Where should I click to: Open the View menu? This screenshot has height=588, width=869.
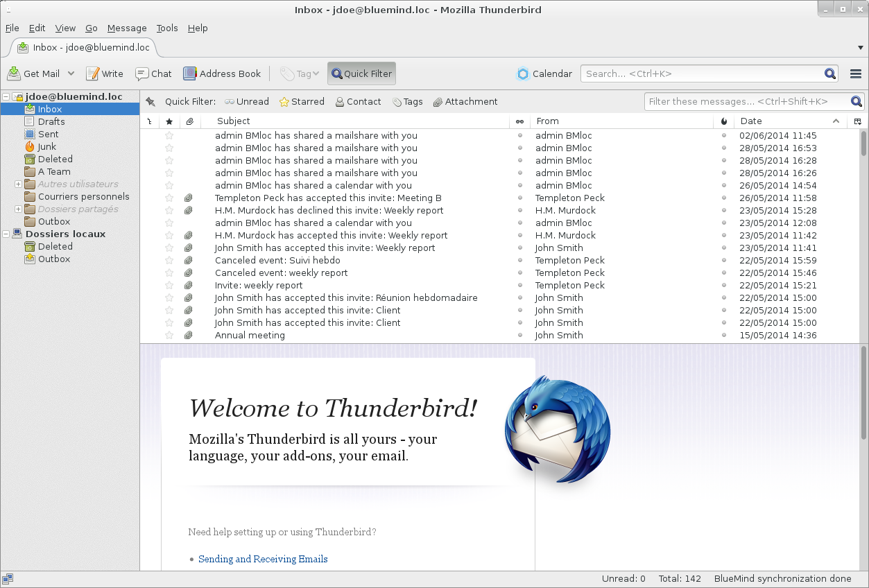(65, 28)
